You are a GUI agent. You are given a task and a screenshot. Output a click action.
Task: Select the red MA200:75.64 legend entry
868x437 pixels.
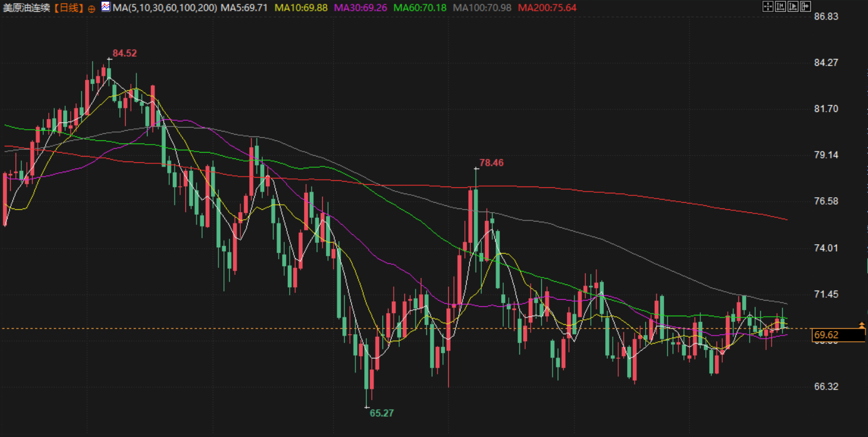click(x=548, y=8)
